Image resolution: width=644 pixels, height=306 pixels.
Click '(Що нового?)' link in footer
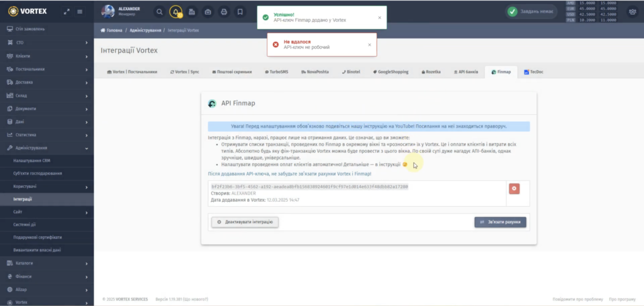[x=196, y=300]
